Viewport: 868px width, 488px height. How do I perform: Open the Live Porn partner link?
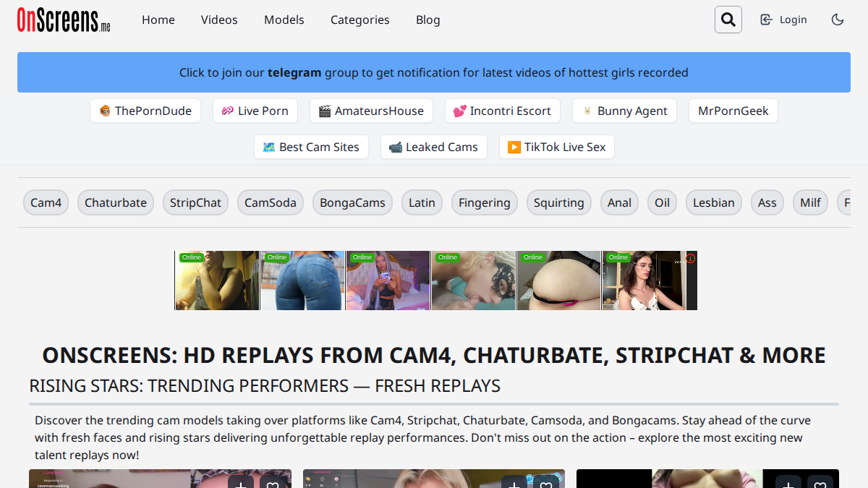point(255,111)
